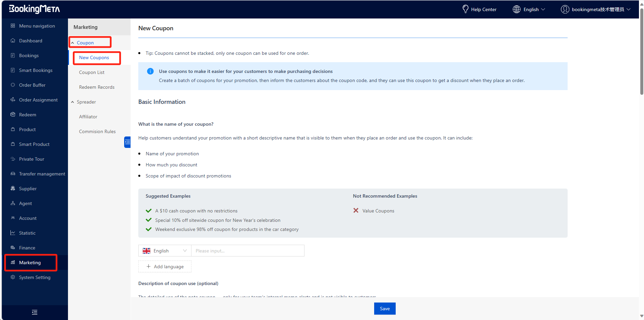Click the Menu navigation grid icon

coord(13,26)
